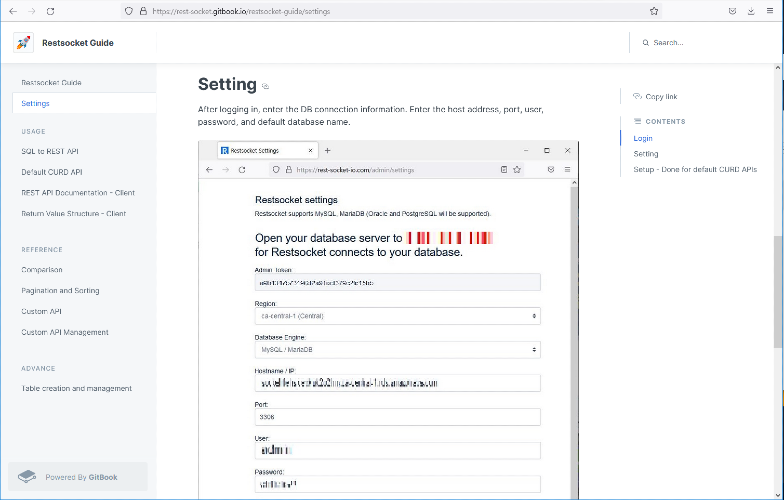Bookmark this page with the star icon

point(654,11)
